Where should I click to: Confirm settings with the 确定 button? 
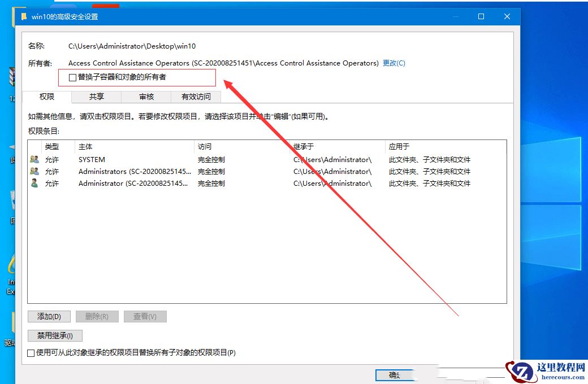(x=395, y=374)
